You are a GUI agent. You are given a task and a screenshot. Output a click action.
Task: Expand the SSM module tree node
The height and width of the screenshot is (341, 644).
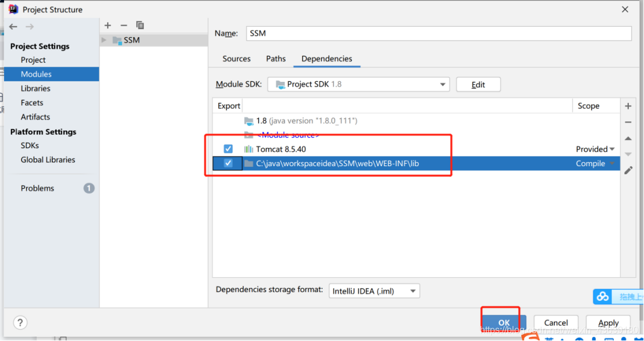[104, 40]
